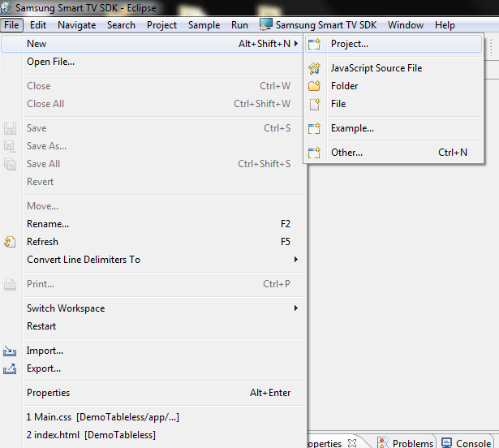Expand the New submenu arrow

coord(296,44)
